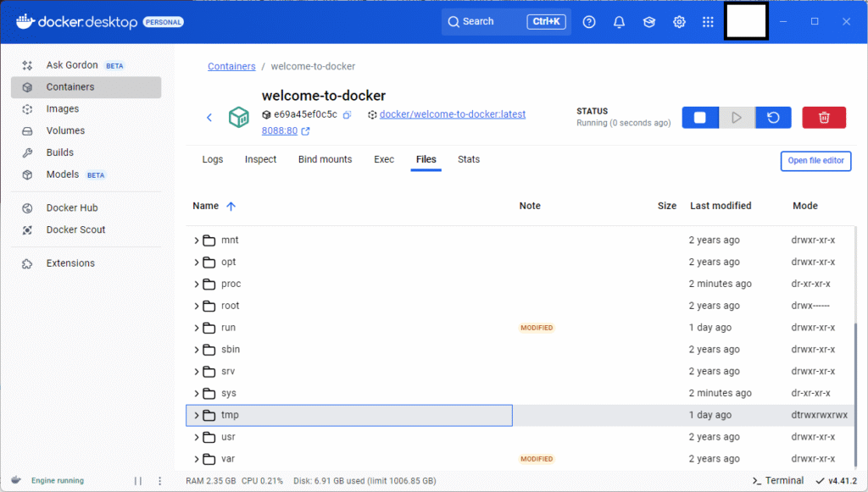
Task: Switch to the Bind mounts tab
Action: 325,159
